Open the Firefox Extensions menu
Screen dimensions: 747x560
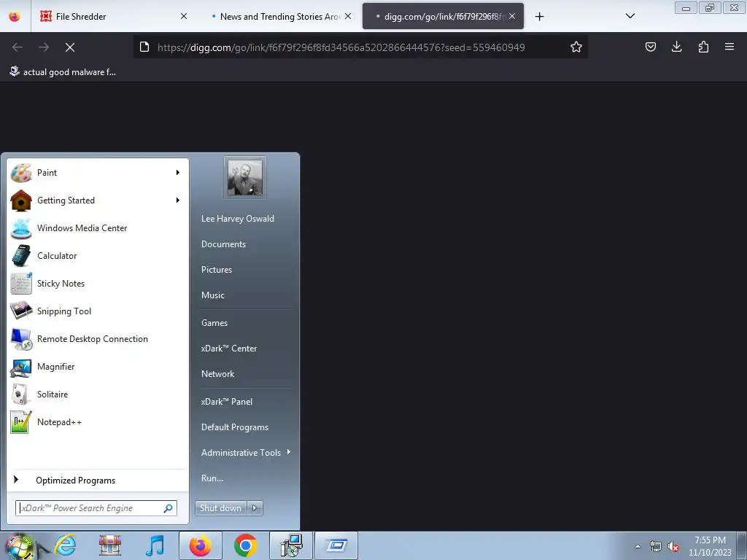[703, 47]
